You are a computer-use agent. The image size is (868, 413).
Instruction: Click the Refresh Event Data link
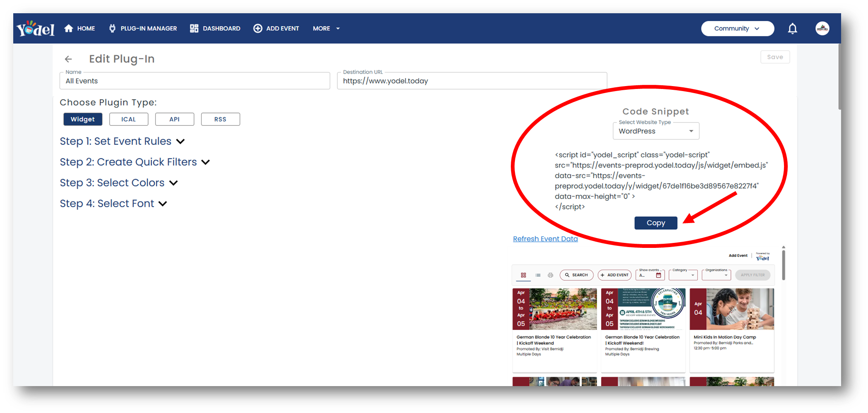545,238
